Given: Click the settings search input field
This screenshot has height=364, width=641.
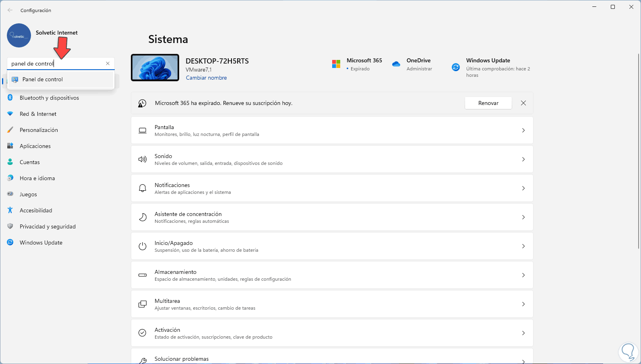Looking at the screenshot, I should point(56,64).
